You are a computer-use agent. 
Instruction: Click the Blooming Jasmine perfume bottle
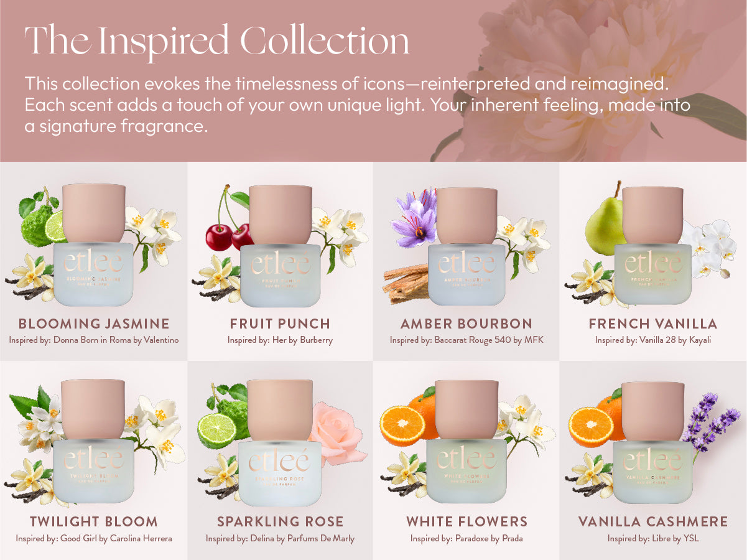point(93,245)
